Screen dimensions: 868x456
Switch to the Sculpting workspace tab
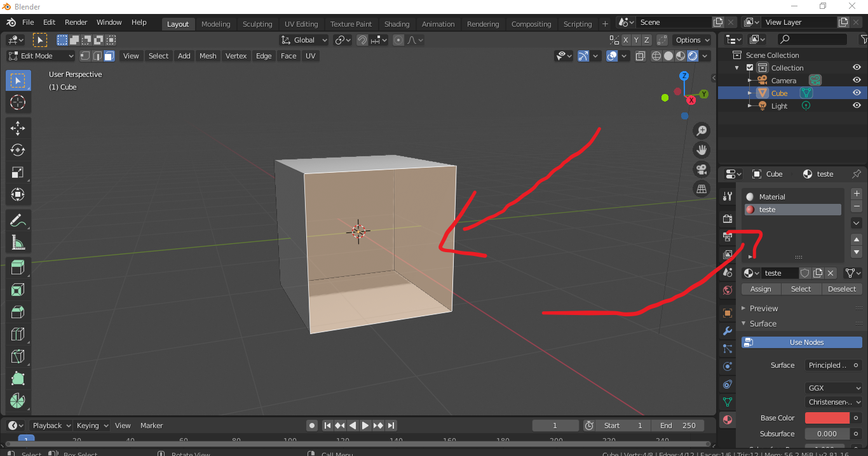tap(257, 24)
